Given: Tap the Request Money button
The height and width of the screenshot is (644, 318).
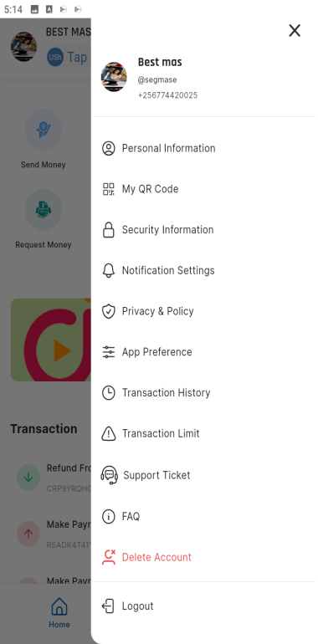Looking at the screenshot, I should pyautogui.click(x=44, y=219).
